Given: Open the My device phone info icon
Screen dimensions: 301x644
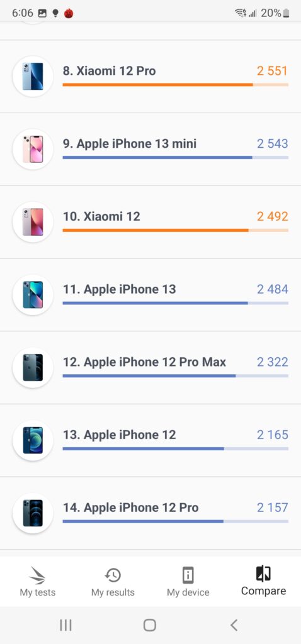Looking at the screenshot, I should pos(188,575).
